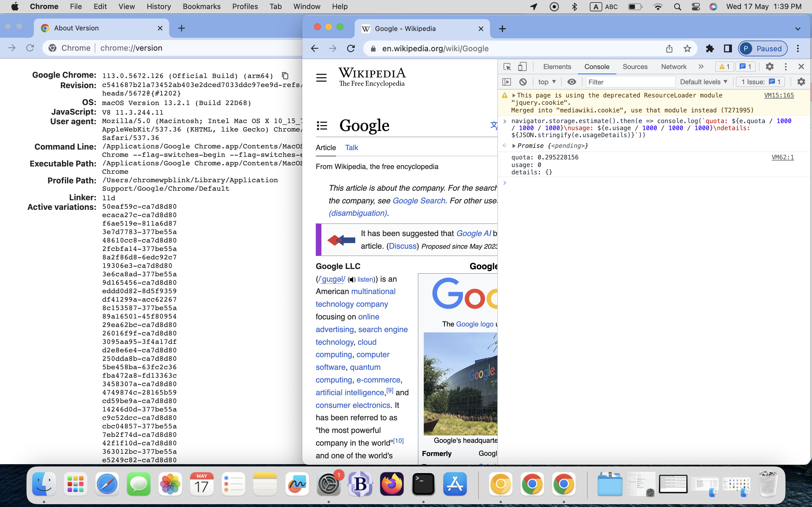
Task: Open the Google Search link
Action: coord(418,201)
